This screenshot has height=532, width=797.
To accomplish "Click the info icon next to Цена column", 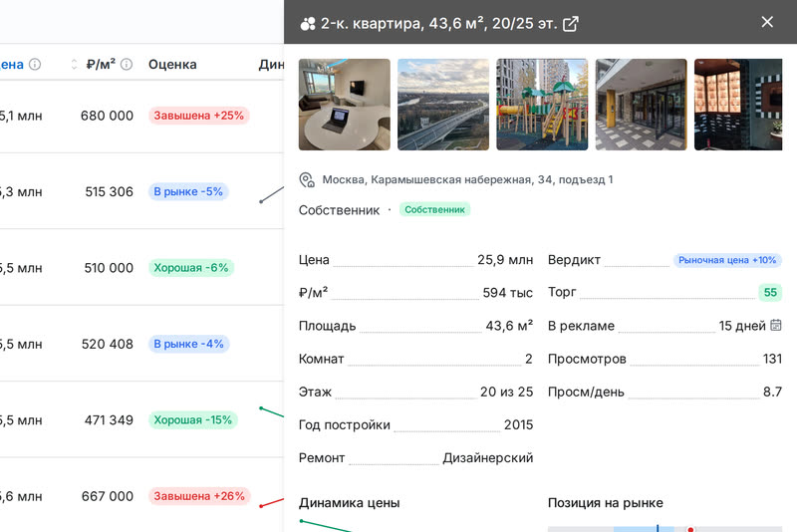I will (x=35, y=65).
